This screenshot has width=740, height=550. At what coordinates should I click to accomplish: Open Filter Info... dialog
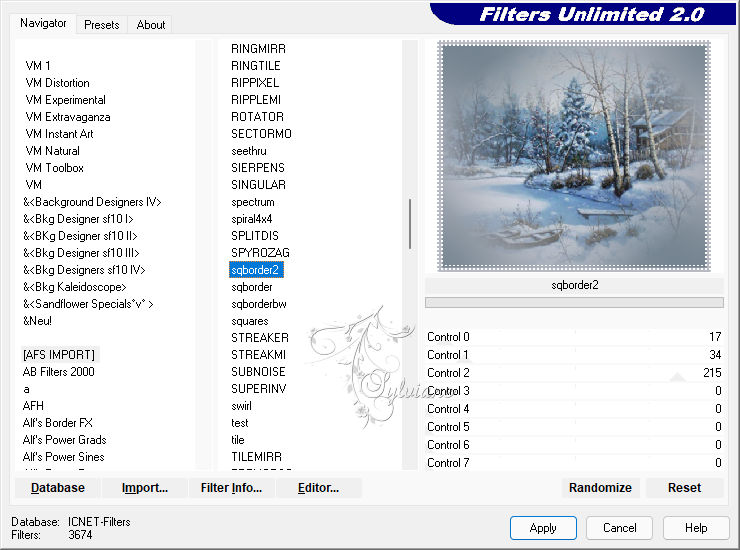[x=231, y=488]
